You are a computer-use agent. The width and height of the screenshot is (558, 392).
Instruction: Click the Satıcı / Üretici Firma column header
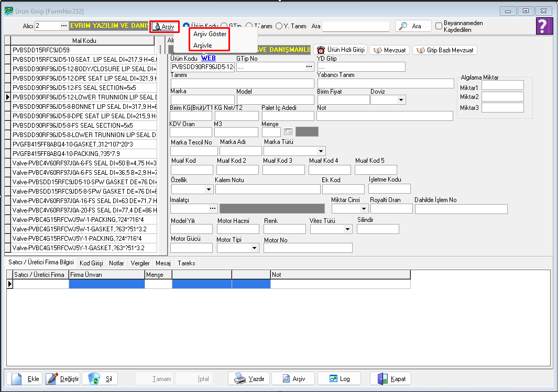41,275
